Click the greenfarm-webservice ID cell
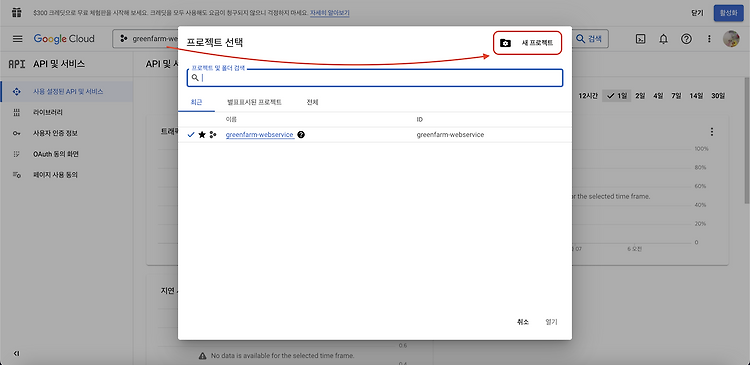Viewport: 750px width, 365px height. [450, 135]
